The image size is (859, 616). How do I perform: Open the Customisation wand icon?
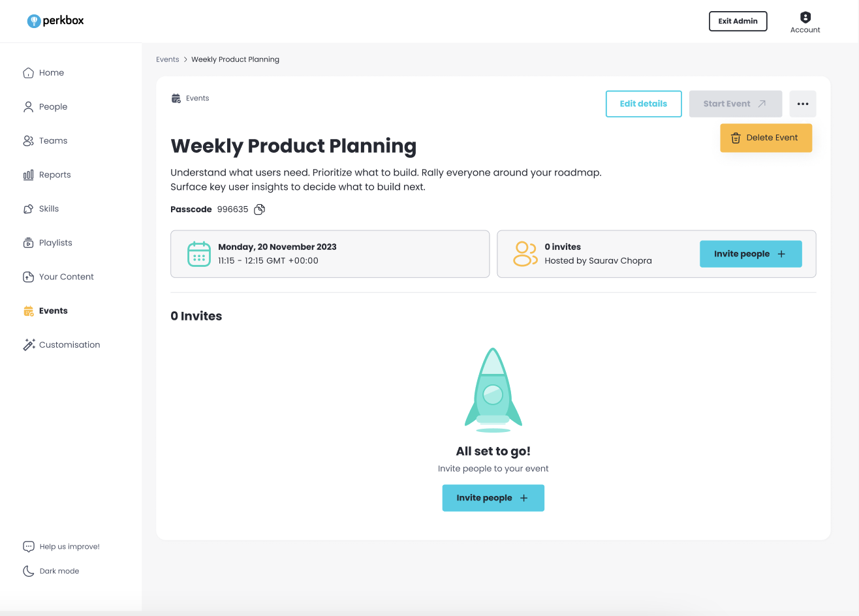click(x=29, y=345)
